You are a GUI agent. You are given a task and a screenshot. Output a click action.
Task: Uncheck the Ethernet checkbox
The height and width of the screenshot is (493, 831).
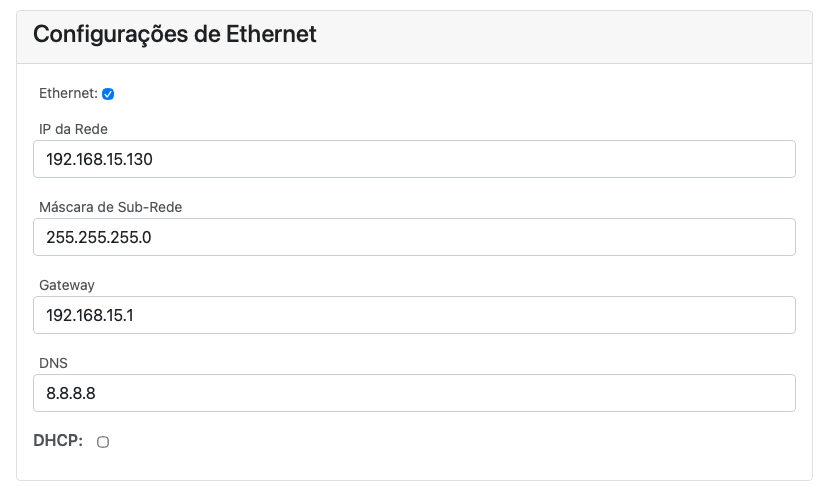click(108, 94)
